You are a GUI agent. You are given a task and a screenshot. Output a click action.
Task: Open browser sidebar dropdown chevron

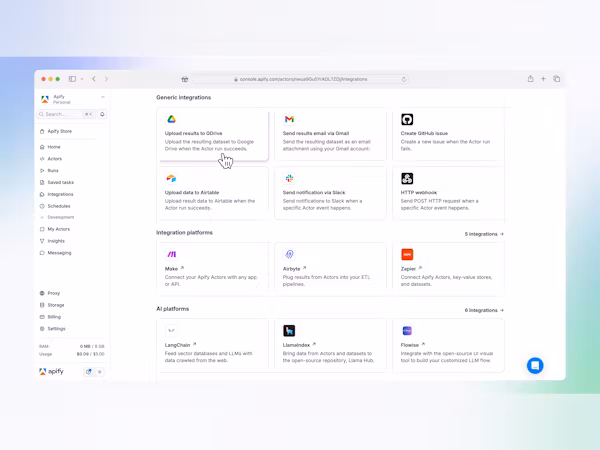(x=82, y=79)
